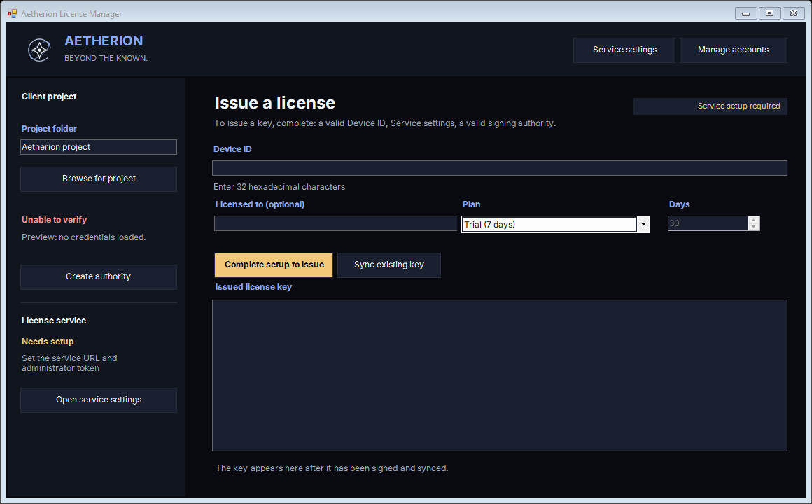812x504 pixels.
Task: Click into the Licensed to (optional) field
Action: [335, 223]
